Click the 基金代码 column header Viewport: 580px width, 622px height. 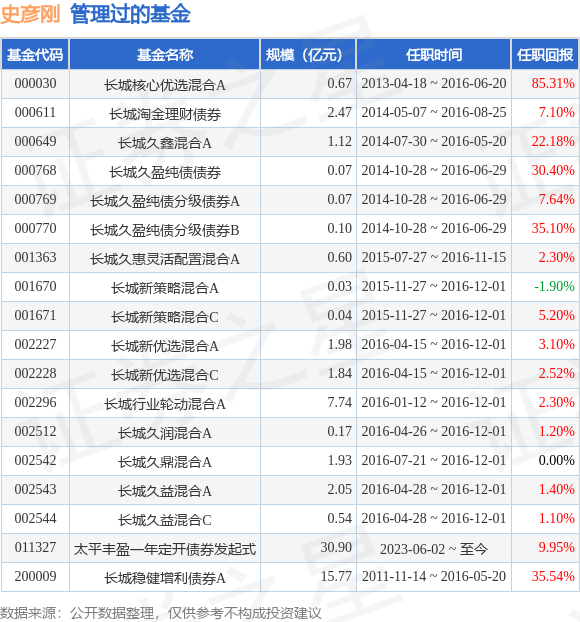coord(35,55)
